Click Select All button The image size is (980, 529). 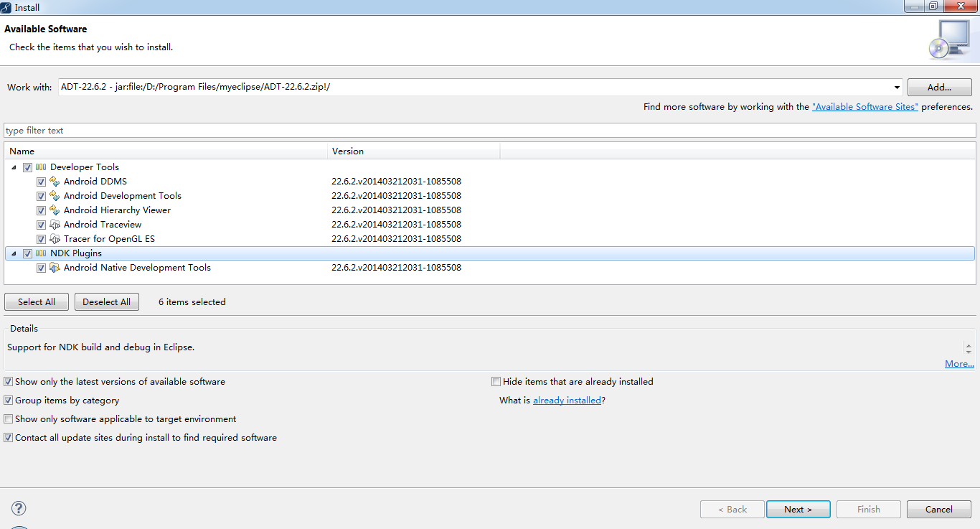coord(37,302)
